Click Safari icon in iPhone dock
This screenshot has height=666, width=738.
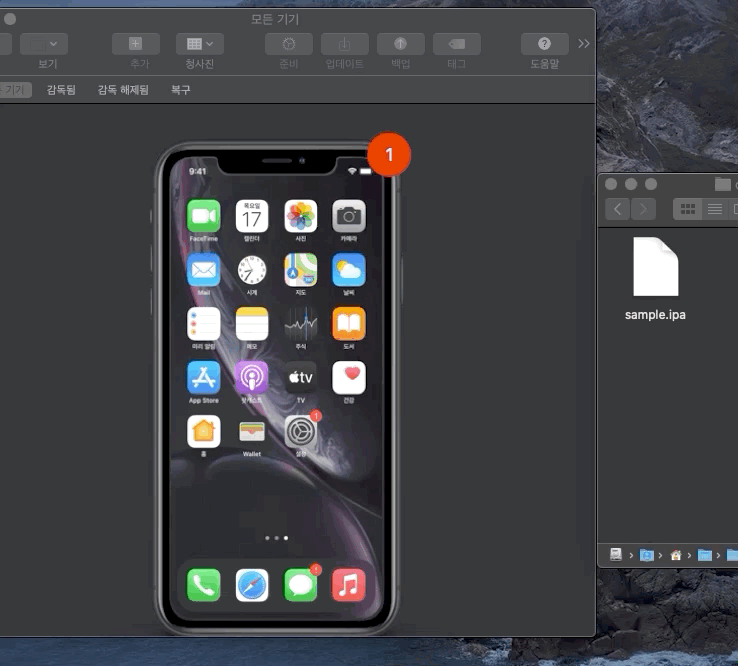252,586
